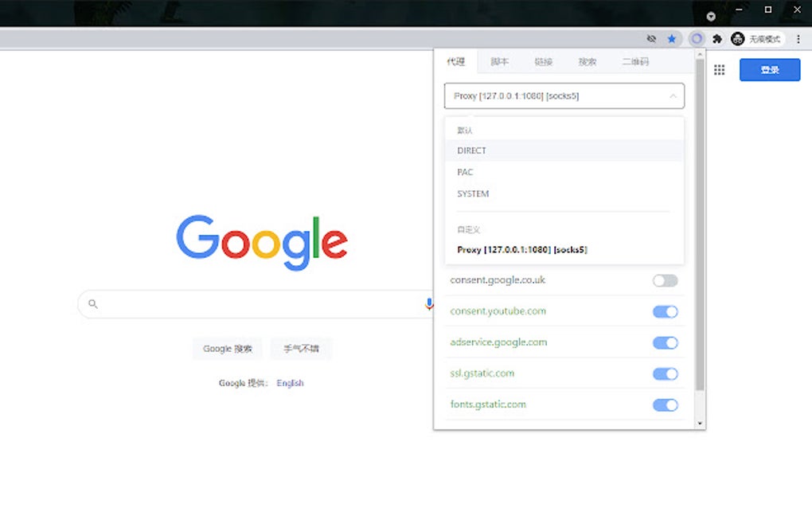Open the Google apps grid icon

click(x=719, y=70)
